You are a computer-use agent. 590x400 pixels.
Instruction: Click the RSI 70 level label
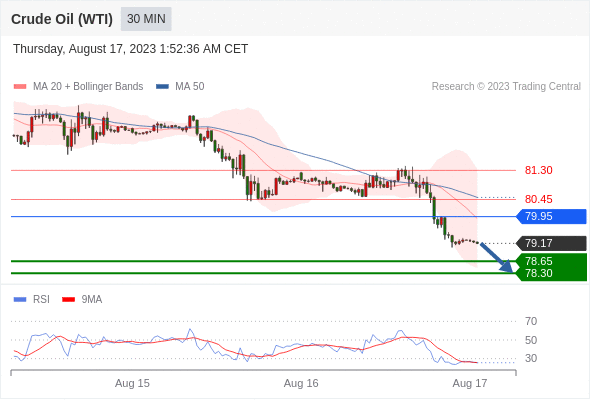tap(531, 321)
